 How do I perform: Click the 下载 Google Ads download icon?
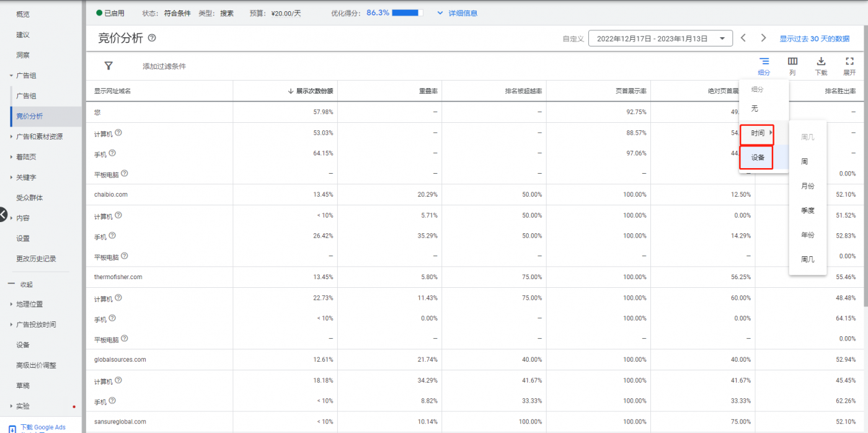click(x=12, y=428)
